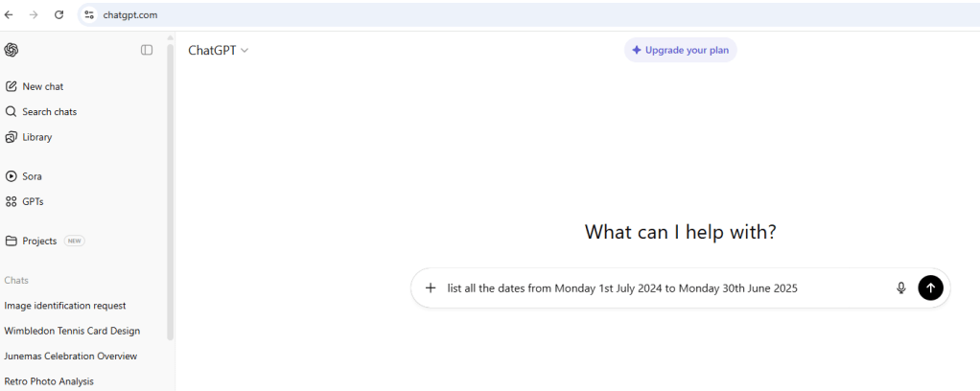980x391 pixels.
Task: Reload the page with the browser refresh icon
Action: point(58,15)
